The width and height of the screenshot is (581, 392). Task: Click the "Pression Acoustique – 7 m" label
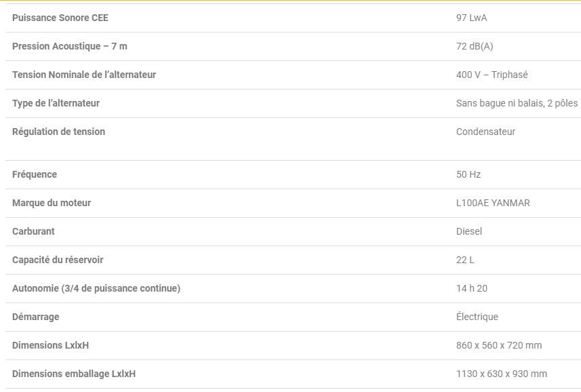click(69, 46)
